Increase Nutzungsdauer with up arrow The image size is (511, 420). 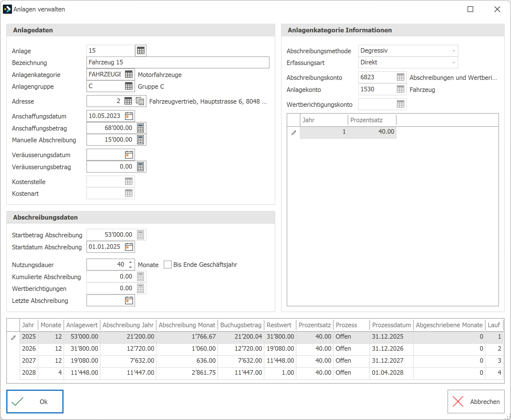(x=130, y=262)
